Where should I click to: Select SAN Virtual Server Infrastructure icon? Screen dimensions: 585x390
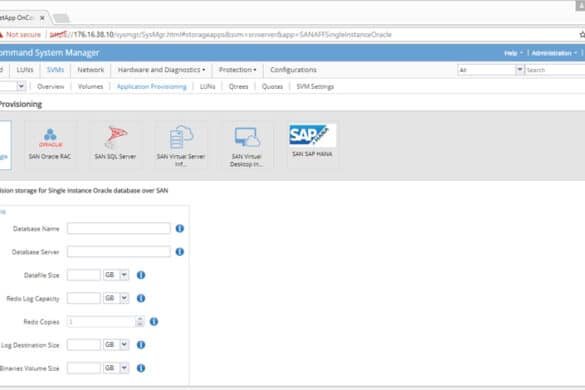tap(181, 144)
